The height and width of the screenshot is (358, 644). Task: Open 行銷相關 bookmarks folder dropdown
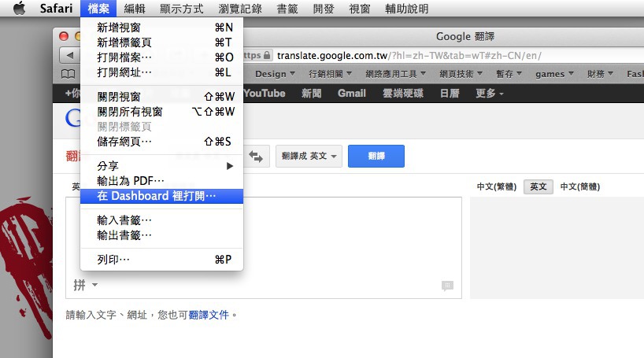click(330, 74)
